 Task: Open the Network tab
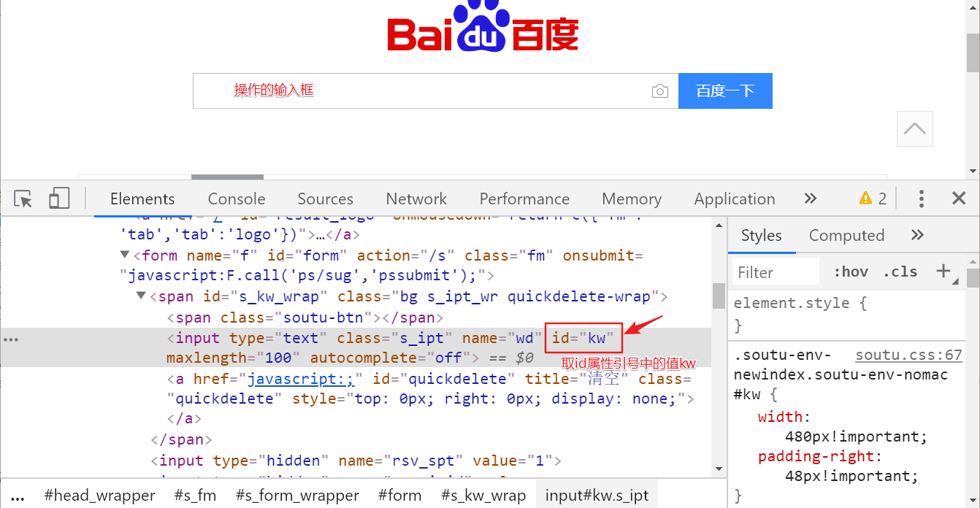click(x=416, y=199)
